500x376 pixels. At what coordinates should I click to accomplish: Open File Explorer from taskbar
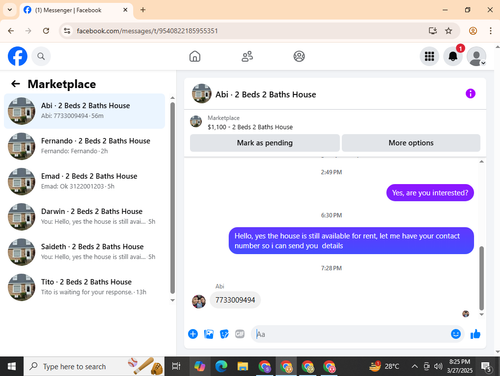click(243, 366)
